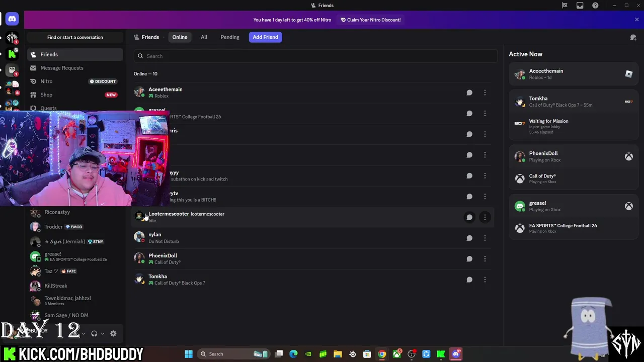Viewport: 644px width, 362px height.
Task: Open more options for Lootermcscooter
Action: click(x=485, y=217)
